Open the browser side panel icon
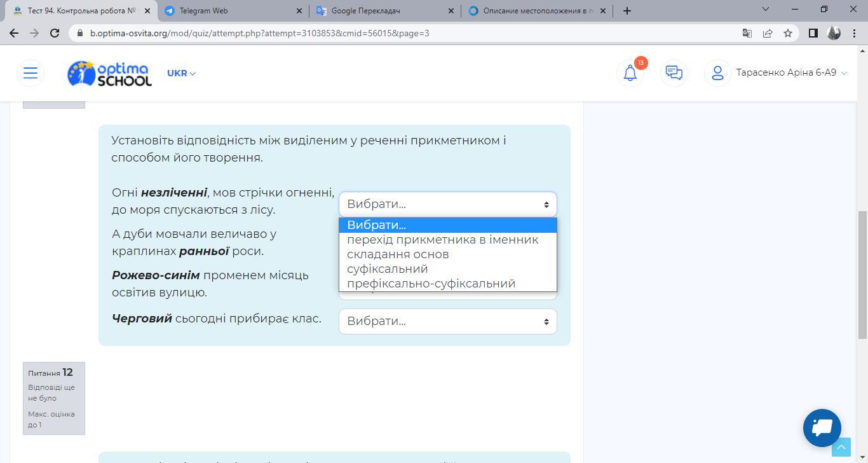The image size is (868, 463). pos(813,33)
